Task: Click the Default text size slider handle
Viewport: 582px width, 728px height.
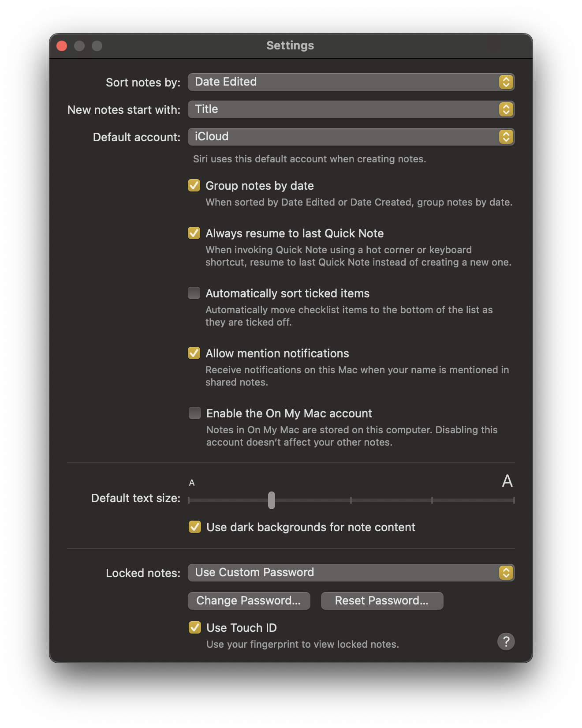Action: (272, 500)
